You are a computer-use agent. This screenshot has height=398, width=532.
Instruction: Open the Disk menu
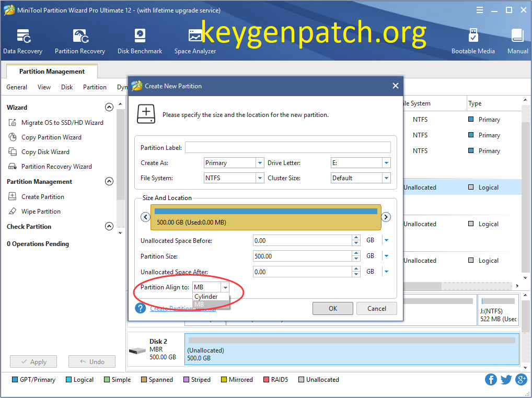(x=67, y=87)
